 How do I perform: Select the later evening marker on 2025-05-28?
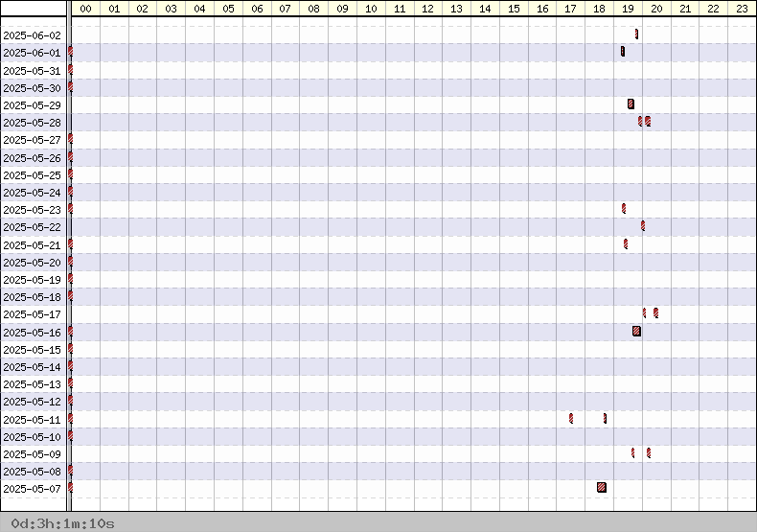(x=648, y=121)
